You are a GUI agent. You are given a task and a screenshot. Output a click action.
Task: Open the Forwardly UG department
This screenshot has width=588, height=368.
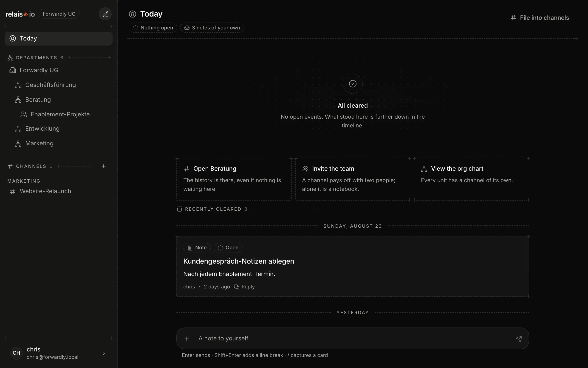pyautogui.click(x=59, y=70)
